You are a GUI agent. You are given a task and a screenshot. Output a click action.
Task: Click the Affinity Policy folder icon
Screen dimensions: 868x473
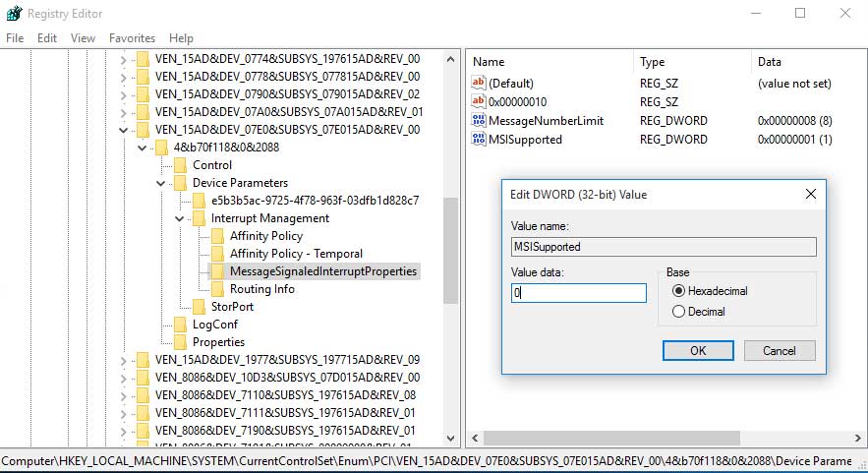click(x=218, y=236)
